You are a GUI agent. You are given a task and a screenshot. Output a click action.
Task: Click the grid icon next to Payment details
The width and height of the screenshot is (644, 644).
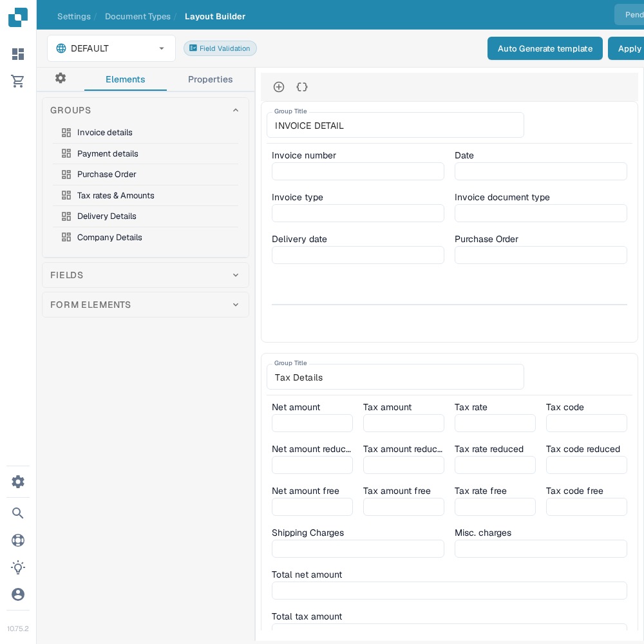pyautogui.click(x=66, y=153)
